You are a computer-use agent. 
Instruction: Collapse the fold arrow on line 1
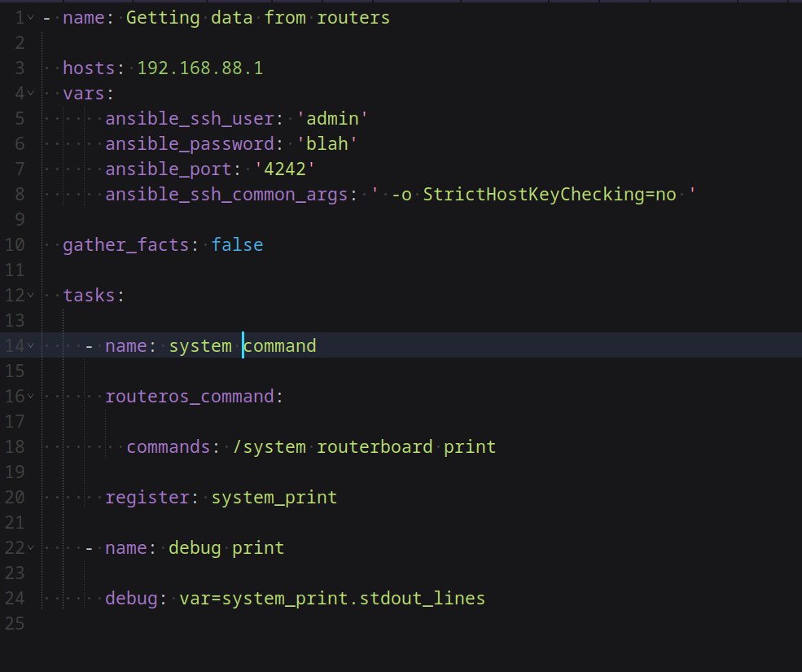click(31, 18)
